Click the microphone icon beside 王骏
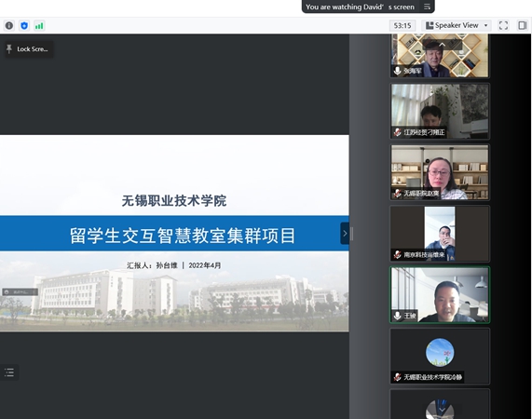The height and width of the screenshot is (419, 532). pos(397,316)
